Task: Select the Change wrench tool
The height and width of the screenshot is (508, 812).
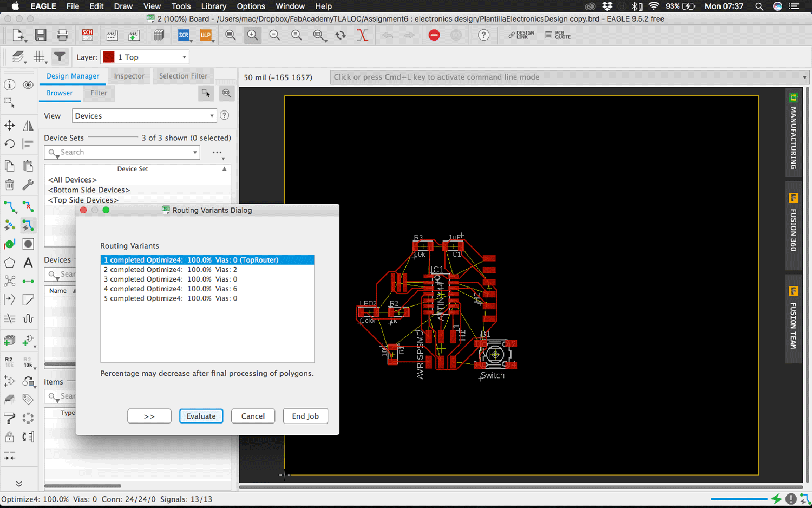Action: pyautogui.click(x=28, y=185)
